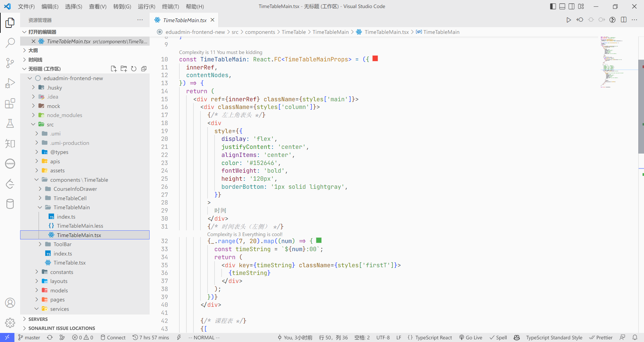Collapse all folders in explorer
The width and height of the screenshot is (644, 342).
(144, 69)
